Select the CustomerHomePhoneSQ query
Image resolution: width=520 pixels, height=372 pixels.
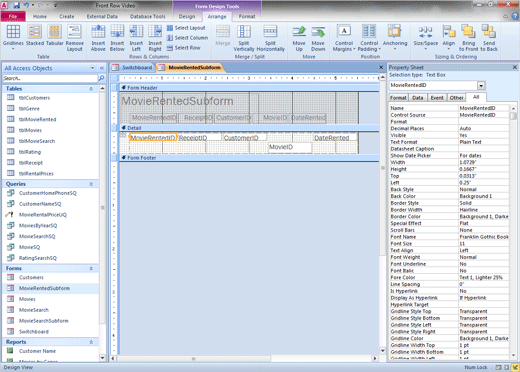point(51,193)
